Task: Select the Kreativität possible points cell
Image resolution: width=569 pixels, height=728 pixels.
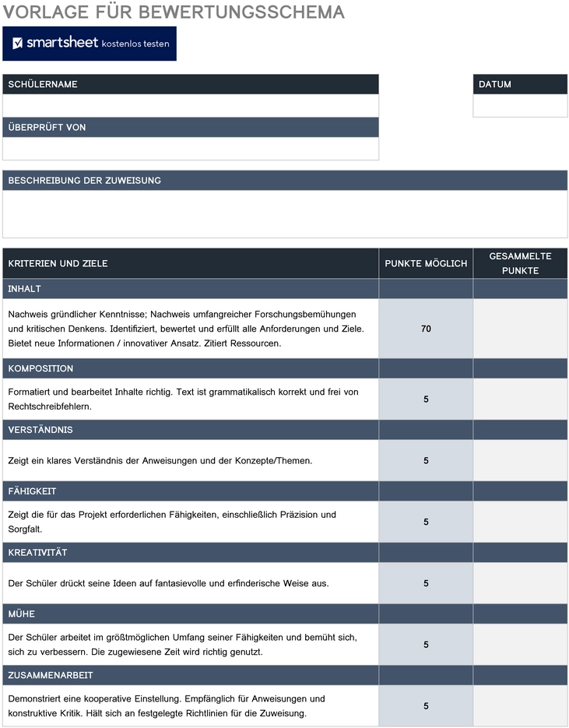Action: click(426, 583)
